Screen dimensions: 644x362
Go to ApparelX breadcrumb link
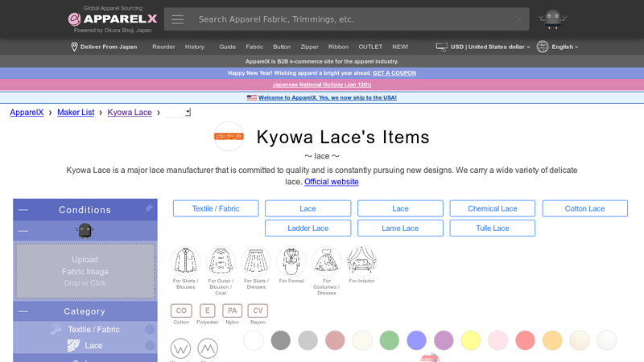click(x=27, y=113)
